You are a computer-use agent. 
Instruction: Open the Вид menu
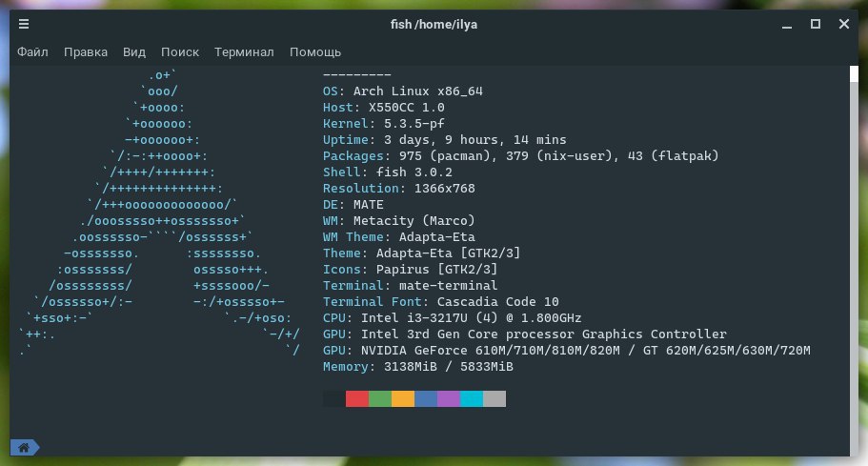coord(134,52)
